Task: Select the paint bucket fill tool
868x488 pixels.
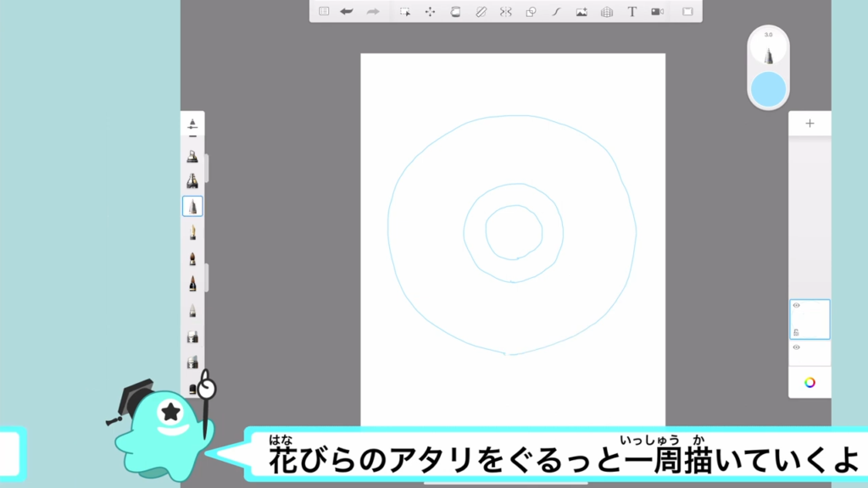Action: pos(455,12)
